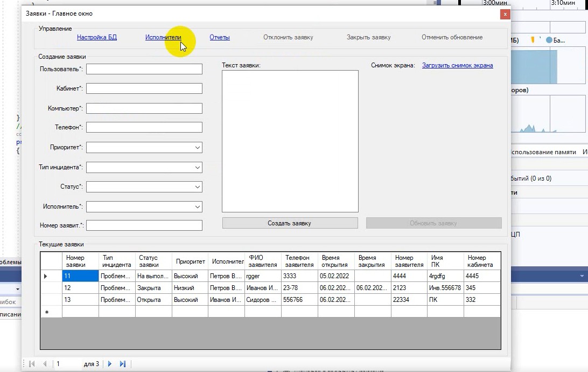This screenshot has width=588, height=372.
Task: Select cell with request number 13
Action: (80, 300)
